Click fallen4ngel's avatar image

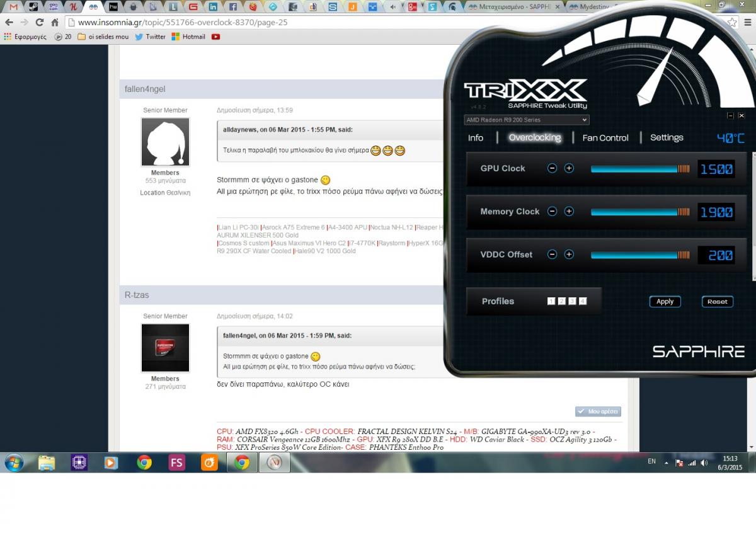click(165, 142)
